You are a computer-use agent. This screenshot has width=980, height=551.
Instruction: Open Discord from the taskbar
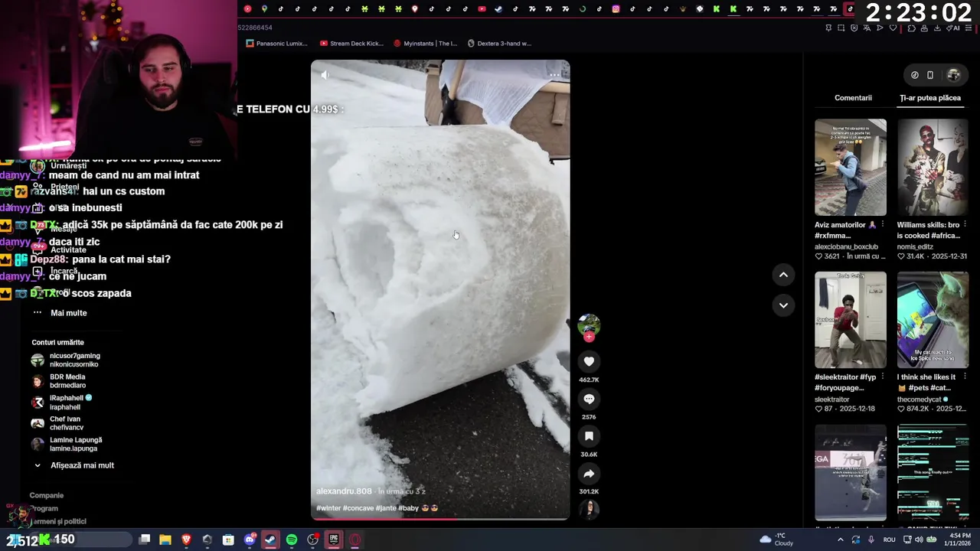click(x=250, y=540)
